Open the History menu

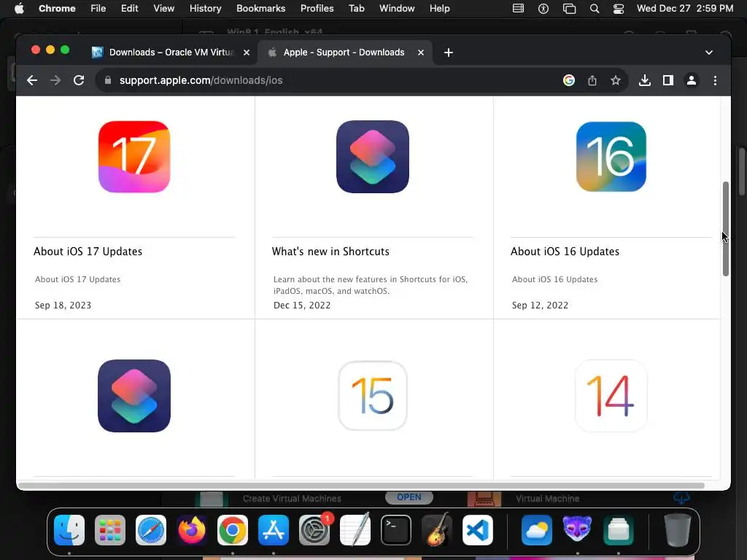205,9
